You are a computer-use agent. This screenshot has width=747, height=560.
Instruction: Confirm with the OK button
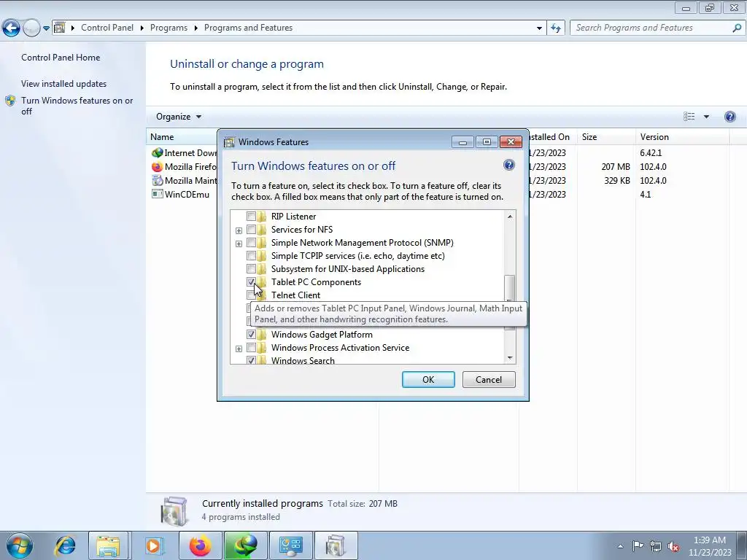pyautogui.click(x=428, y=379)
